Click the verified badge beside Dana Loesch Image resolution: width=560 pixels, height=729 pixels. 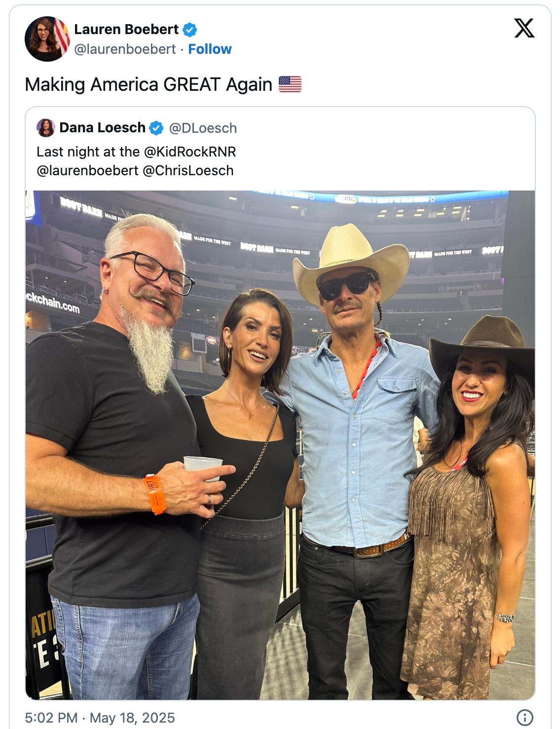pyautogui.click(x=156, y=128)
